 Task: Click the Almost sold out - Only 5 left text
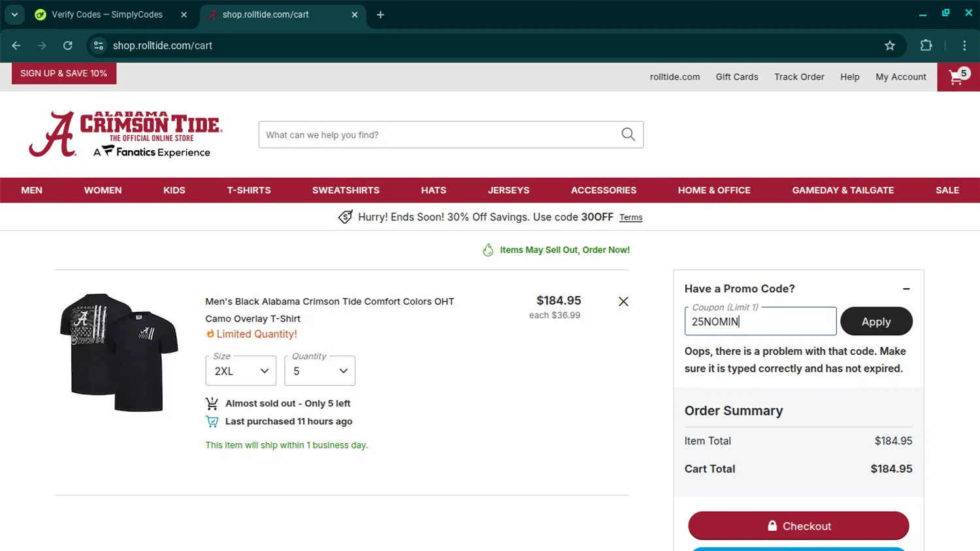pyautogui.click(x=288, y=403)
